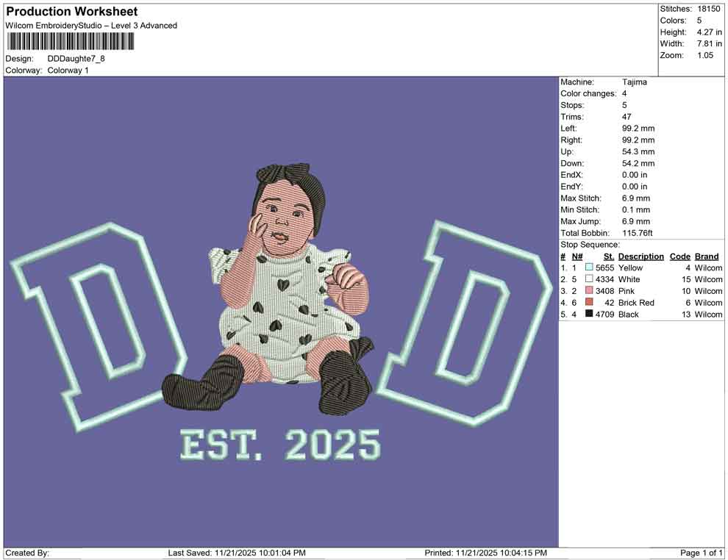
Task: Click 'Wilcom EmbroideryStudio – Level 3 Advanced' text
Action: [91, 26]
